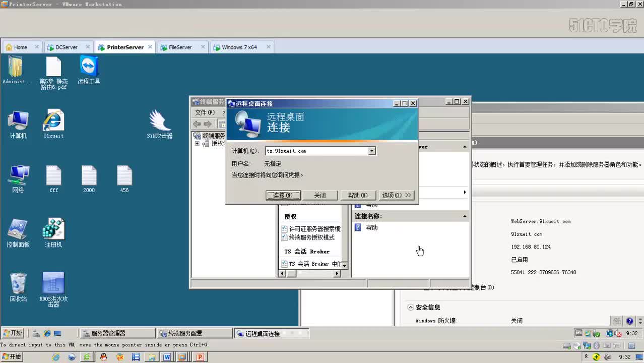Open the submenu arrow in the actions pane
Image resolution: width=644 pixels, height=363 pixels.
(465, 192)
